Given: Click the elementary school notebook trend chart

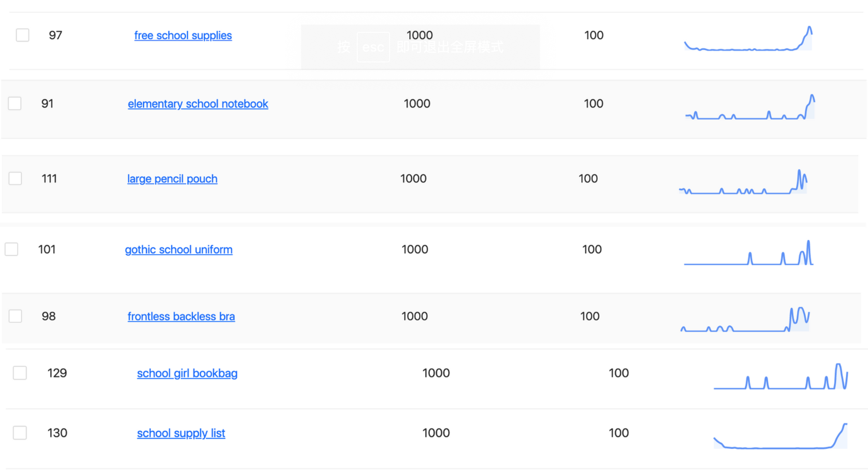Looking at the screenshot, I should pos(750,108).
